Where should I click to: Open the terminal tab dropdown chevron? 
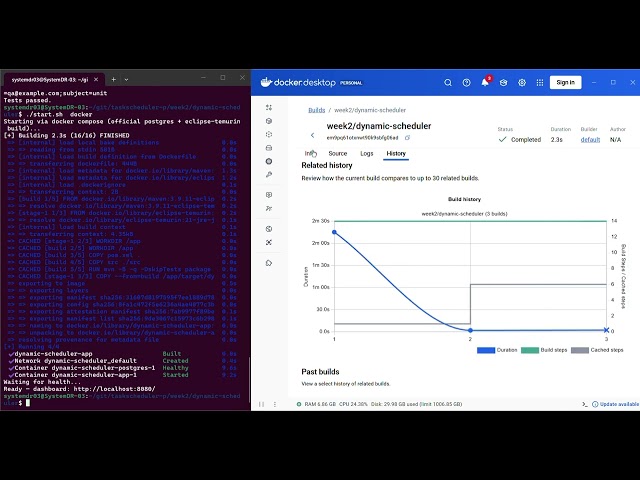point(126,79)
